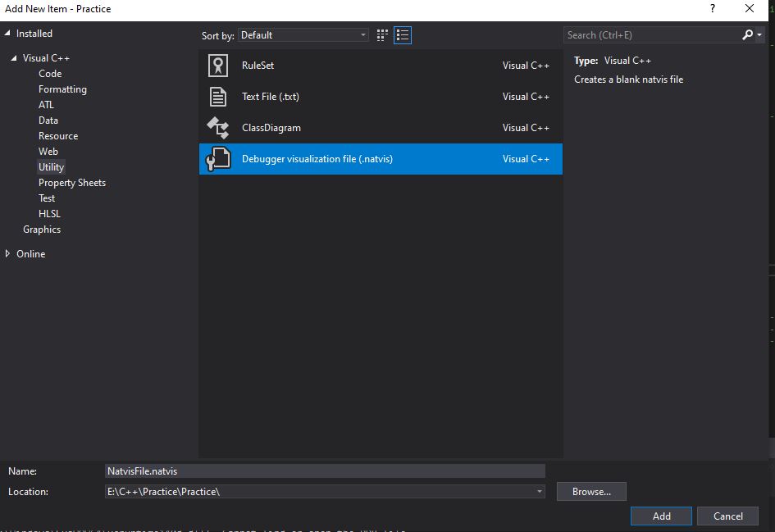Select the RuleSet template icon
The image size is (775, 532).
click(x=217, y=66)
